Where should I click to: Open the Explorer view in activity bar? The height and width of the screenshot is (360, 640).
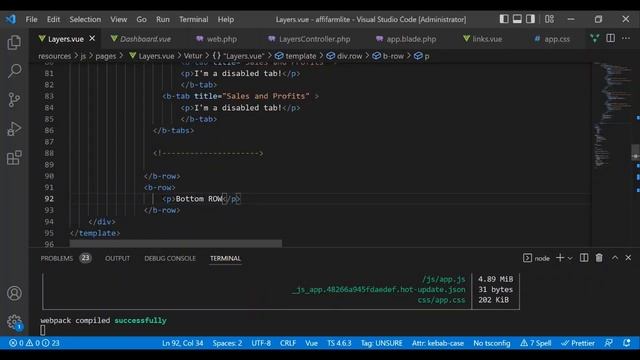coord(14,42)
